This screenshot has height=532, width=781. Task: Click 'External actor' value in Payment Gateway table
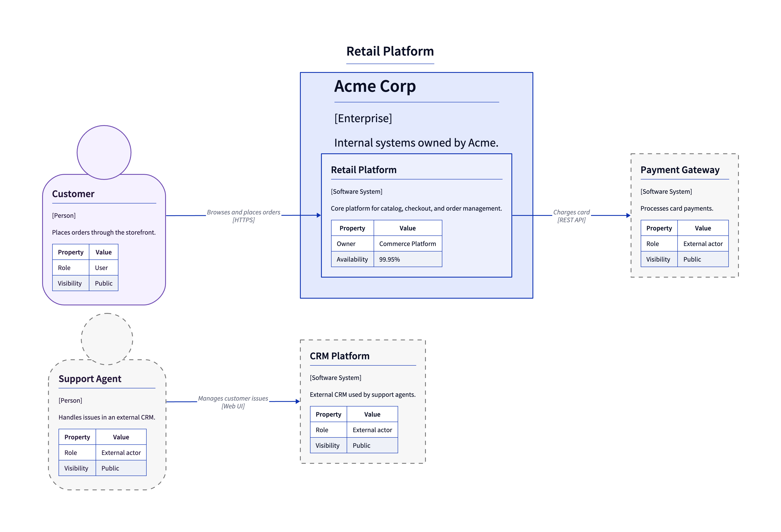[703, 244]
